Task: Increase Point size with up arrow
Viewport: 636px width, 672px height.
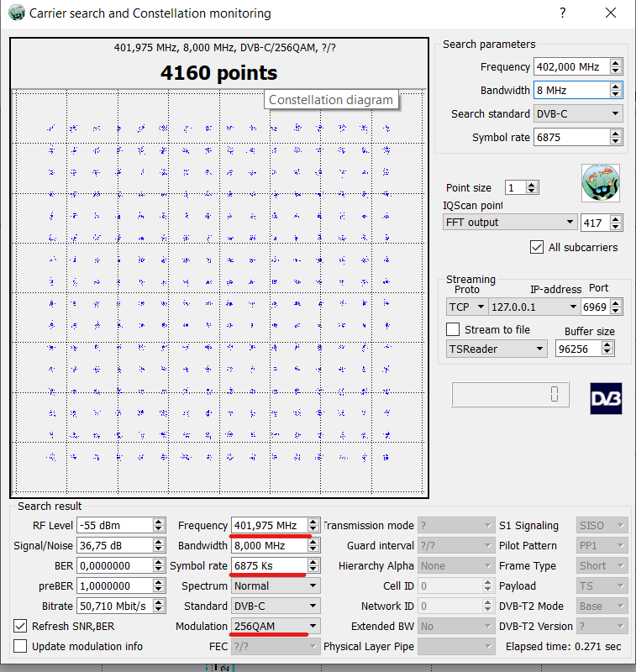Action: point(532,184)
